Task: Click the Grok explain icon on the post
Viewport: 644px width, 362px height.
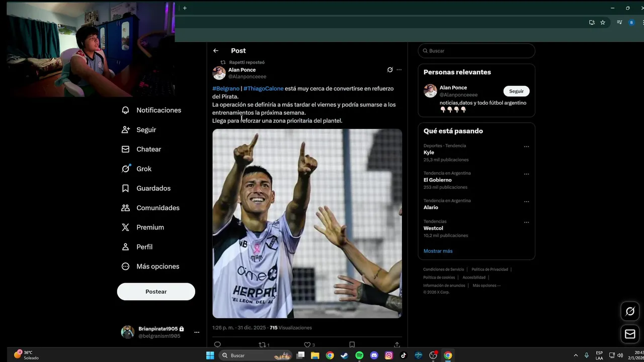Action: (x=390, y=70)
